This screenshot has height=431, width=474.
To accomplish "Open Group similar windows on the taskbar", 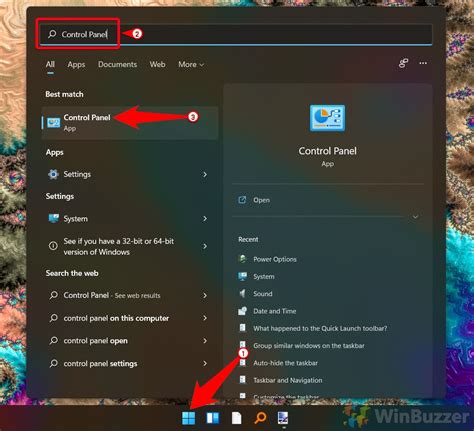I will [x=309, y=346].
